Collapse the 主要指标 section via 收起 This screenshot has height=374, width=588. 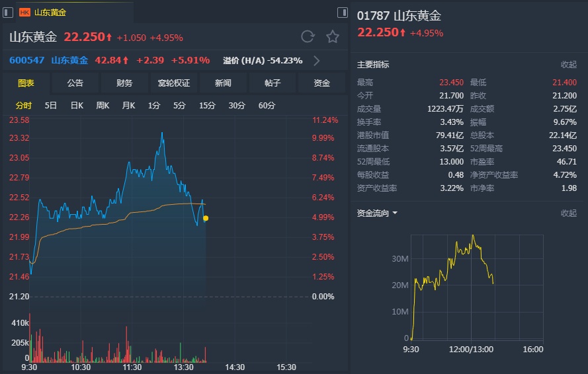click(569, 65)
